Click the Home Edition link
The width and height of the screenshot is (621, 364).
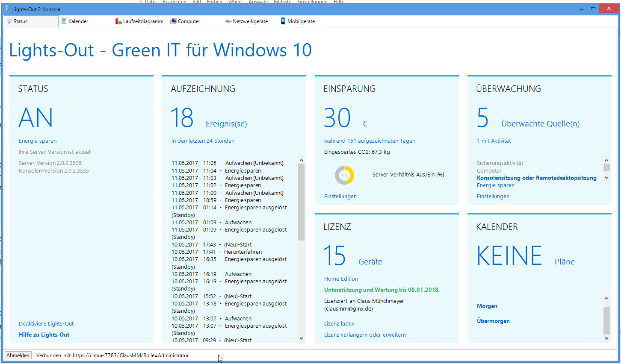click(x=341, y=279)
